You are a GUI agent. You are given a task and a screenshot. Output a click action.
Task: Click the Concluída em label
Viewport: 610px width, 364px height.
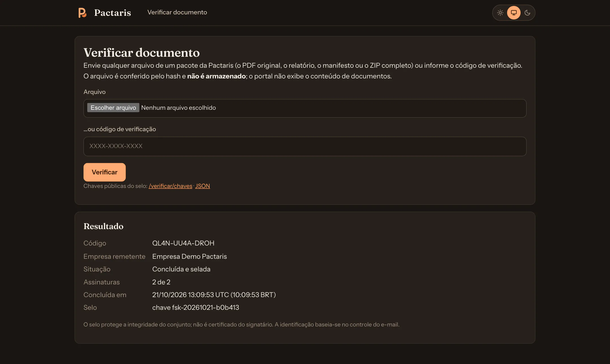pyautogui.click(x=105, y=295)
